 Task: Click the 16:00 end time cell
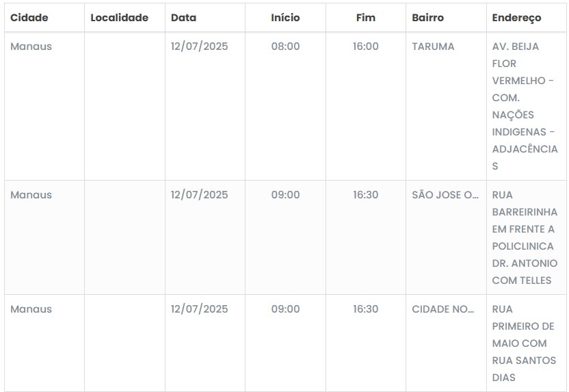[x=366, y=47]
